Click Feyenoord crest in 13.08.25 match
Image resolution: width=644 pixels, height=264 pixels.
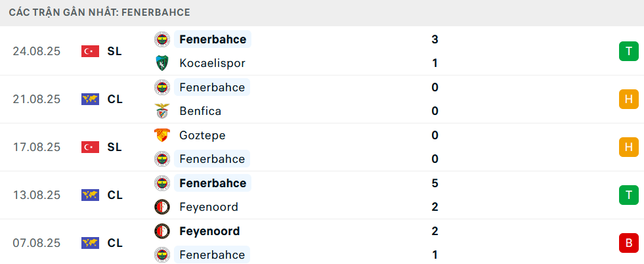[x=161, y=207]
